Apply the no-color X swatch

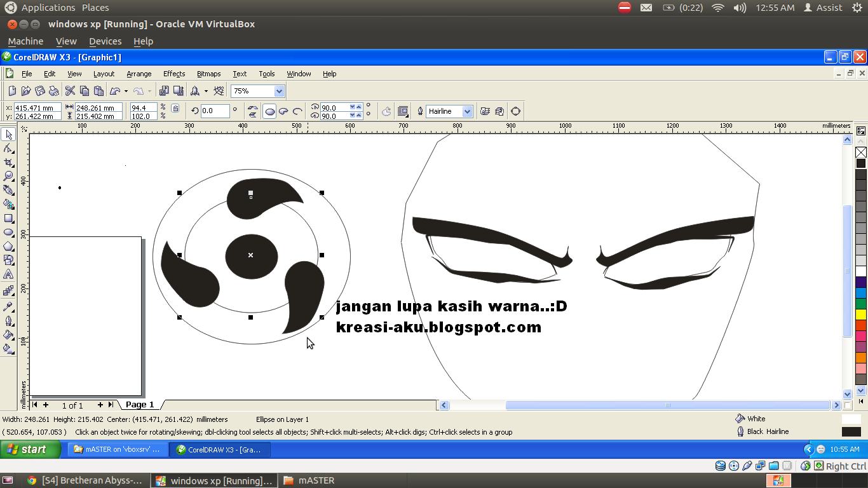(861, 152)
